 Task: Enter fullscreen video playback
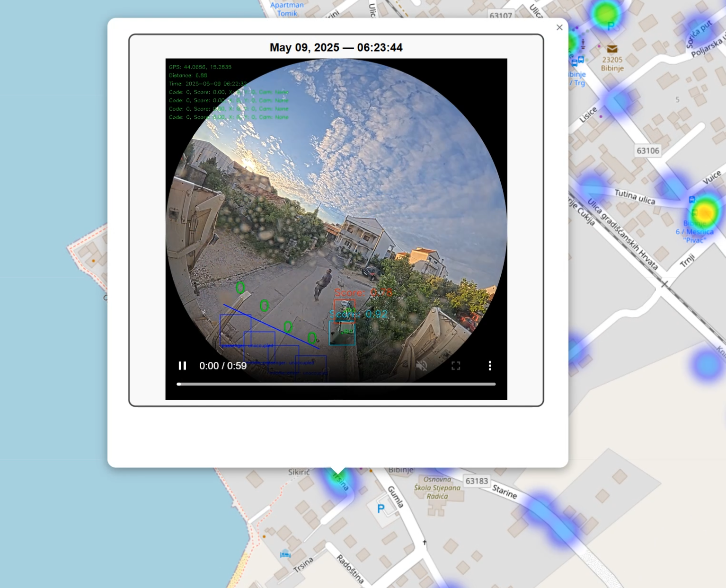click(x=456, y=365)
